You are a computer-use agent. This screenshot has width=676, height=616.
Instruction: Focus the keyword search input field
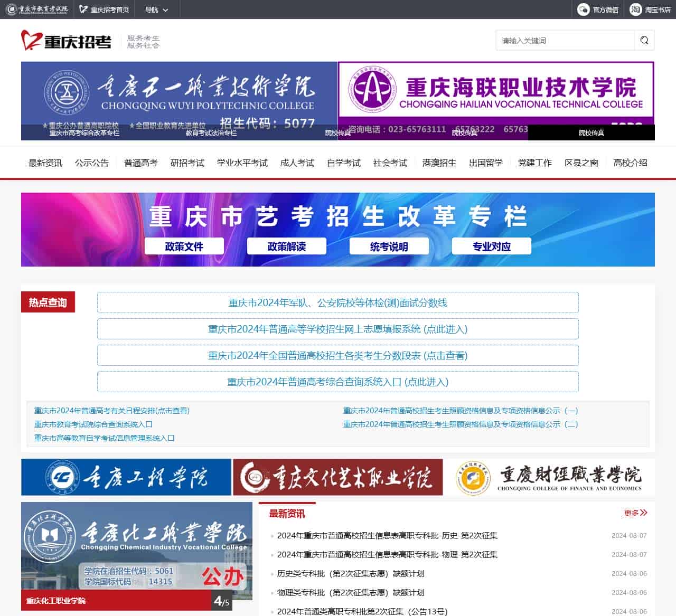tap(565, 40)
